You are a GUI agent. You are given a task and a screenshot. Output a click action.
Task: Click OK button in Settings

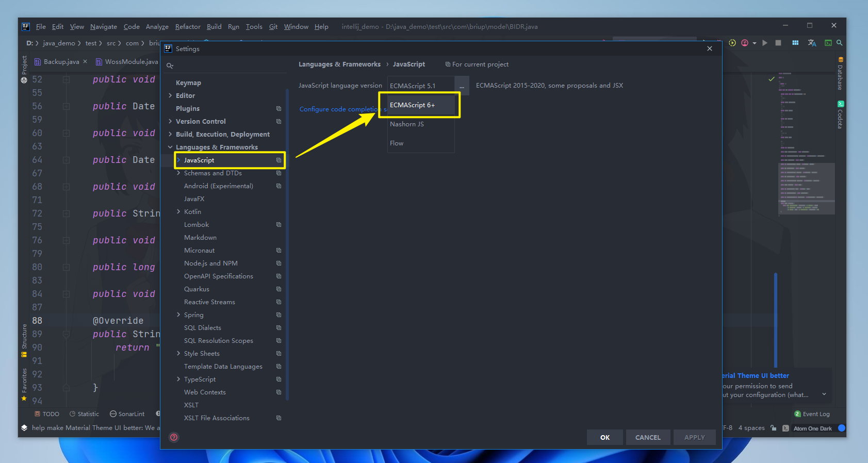click(x=605, y=437)
